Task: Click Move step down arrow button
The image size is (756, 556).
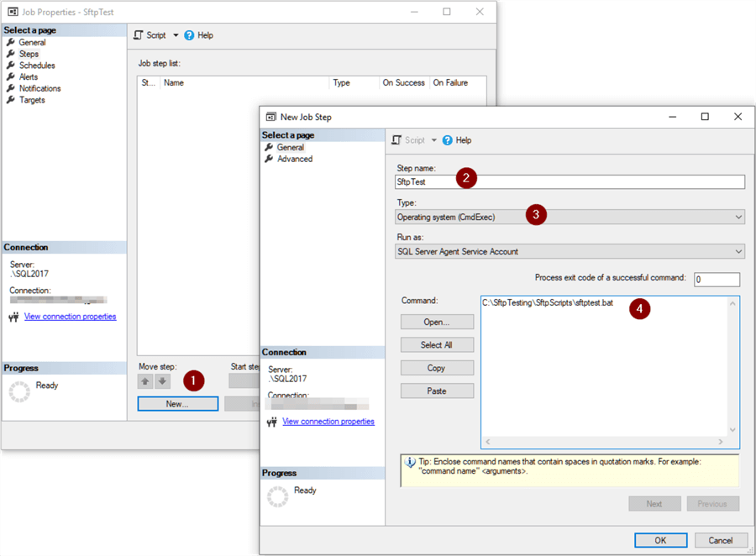Action: point(162,381)
